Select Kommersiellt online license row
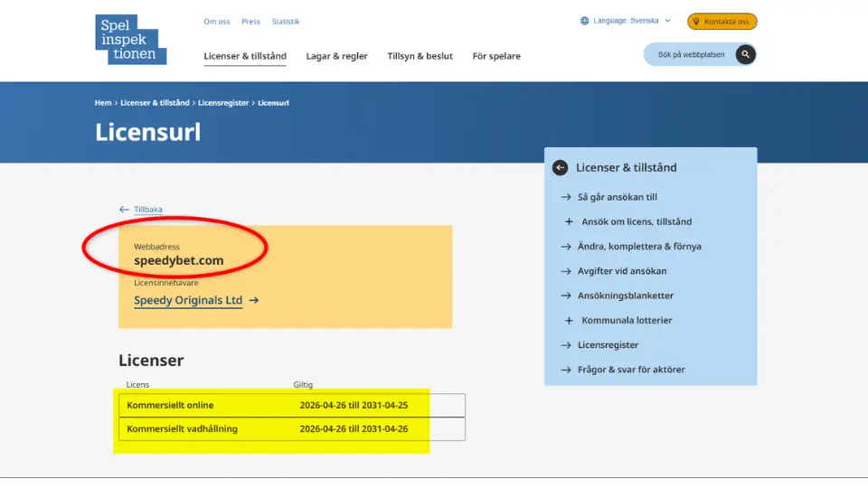 (x=292, y=405)
